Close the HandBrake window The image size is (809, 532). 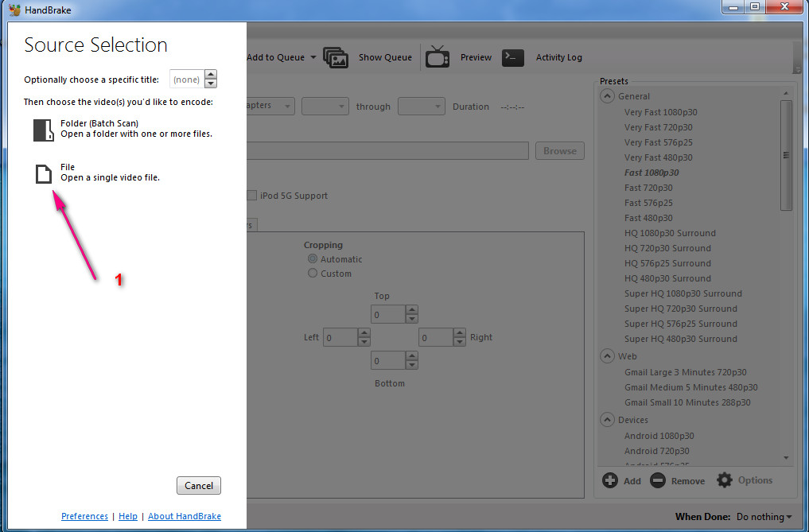click(x=785, y=6)
